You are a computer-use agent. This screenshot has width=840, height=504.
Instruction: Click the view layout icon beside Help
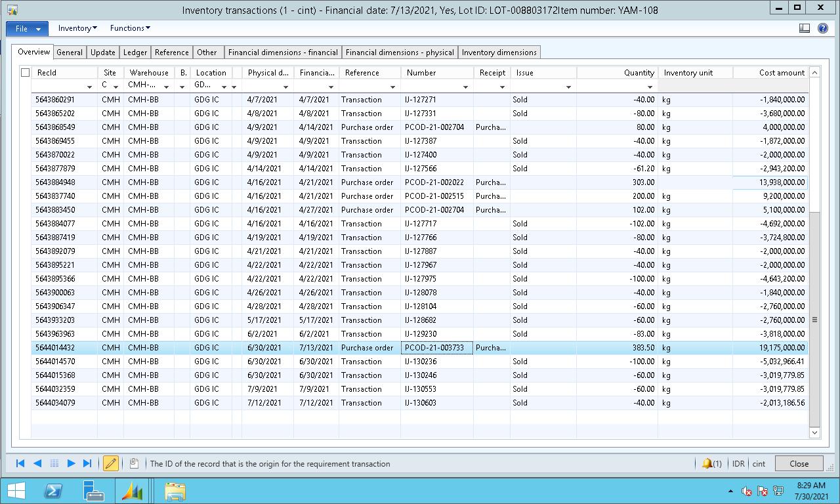point(805,28)
